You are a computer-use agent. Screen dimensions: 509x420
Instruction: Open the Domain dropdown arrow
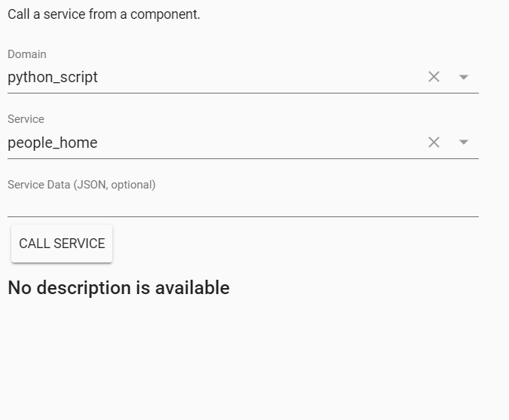[x=464, y=77]
